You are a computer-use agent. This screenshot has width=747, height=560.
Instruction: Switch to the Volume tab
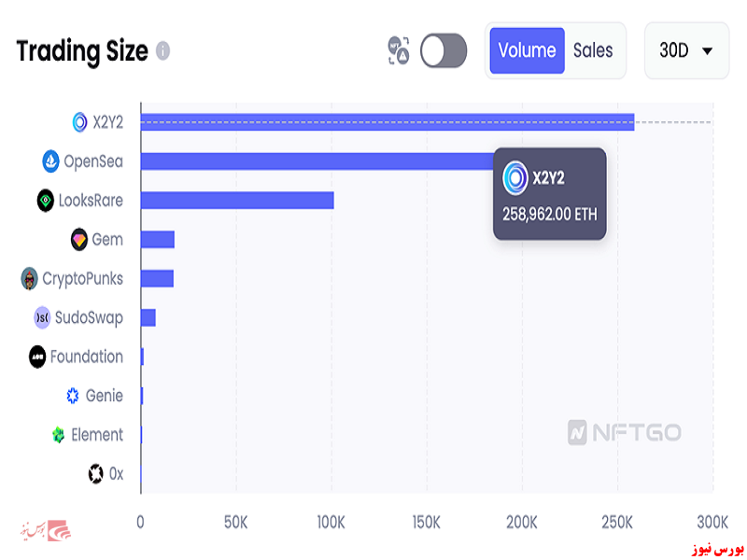(527, 50)
